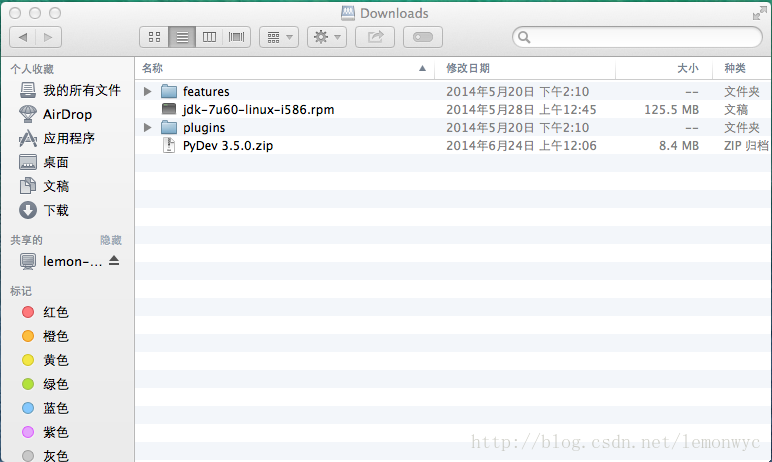Screen dimensions: 772x462
Task: Filter by the 红色 tag
Action: pos(45,312)
